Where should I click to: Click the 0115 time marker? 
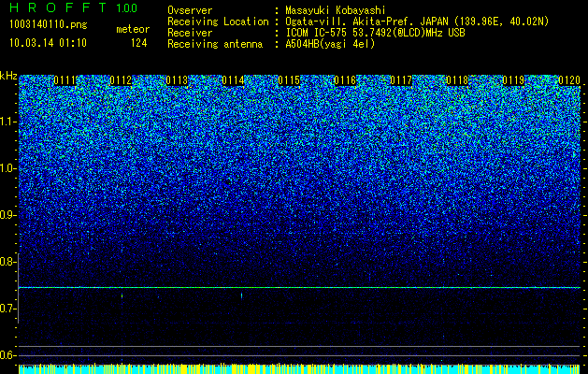coord(289,80)
